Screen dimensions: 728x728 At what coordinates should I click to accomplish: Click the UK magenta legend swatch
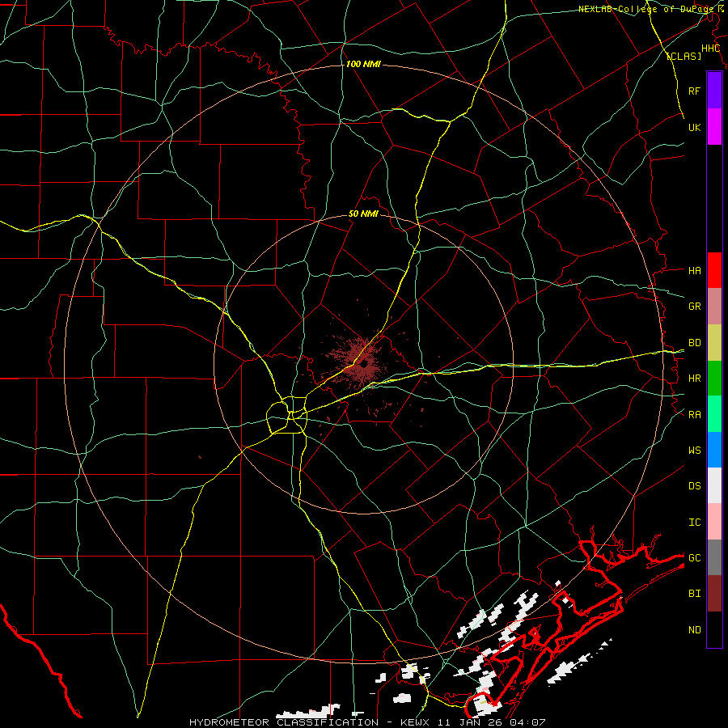click(714, 127)
